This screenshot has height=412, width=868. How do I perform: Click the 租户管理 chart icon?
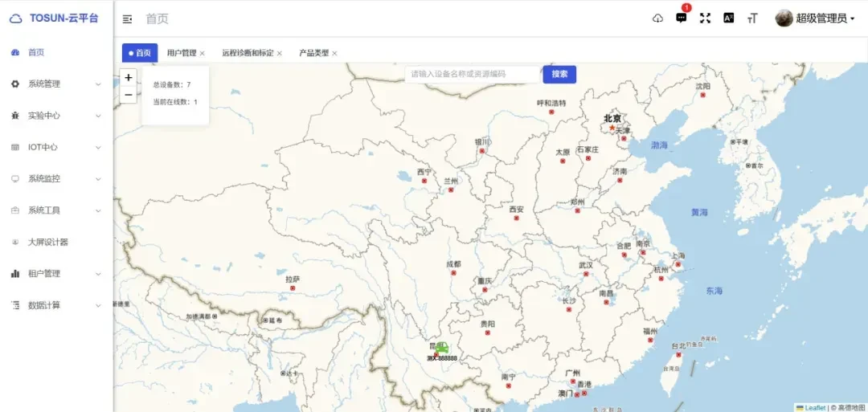coord(15,273)
